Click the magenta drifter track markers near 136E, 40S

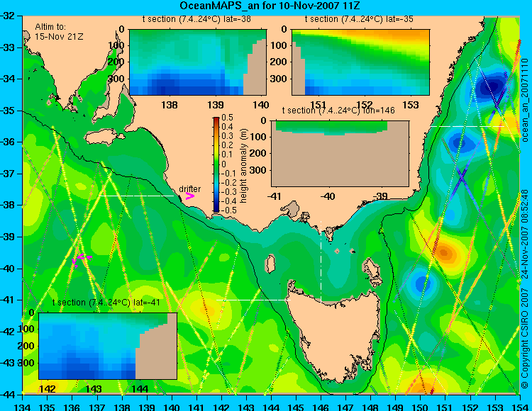point(82,260)
